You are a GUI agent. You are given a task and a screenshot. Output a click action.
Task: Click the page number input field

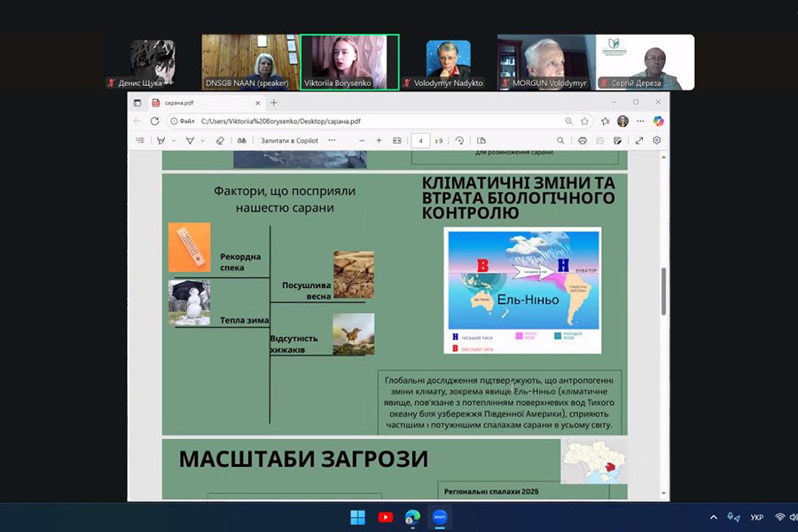(x=421, y=140)
